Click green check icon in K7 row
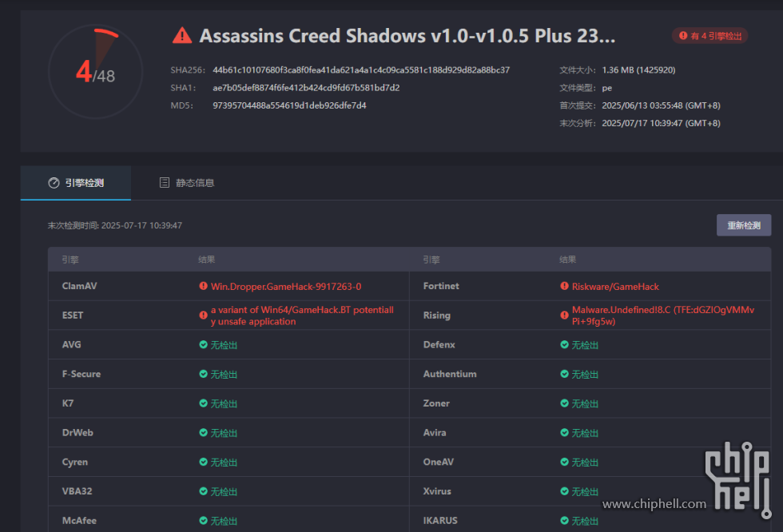783x532 pixels. (x=203, y=403)
